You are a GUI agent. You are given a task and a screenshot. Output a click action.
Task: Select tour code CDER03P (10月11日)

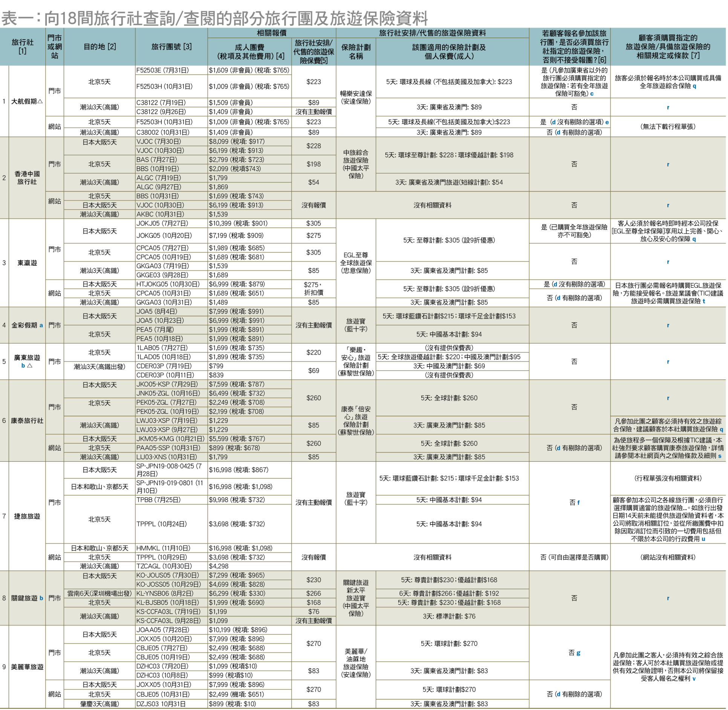(165, 375)
